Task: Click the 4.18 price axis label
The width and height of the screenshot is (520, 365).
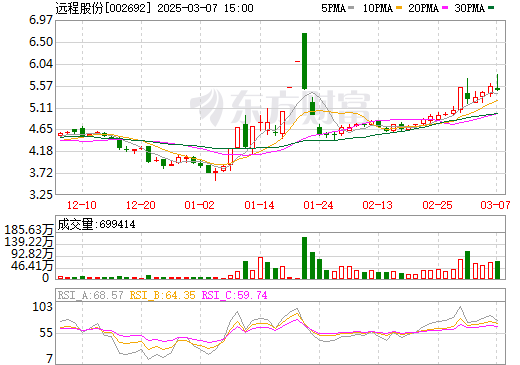Action: coord(41,151)
